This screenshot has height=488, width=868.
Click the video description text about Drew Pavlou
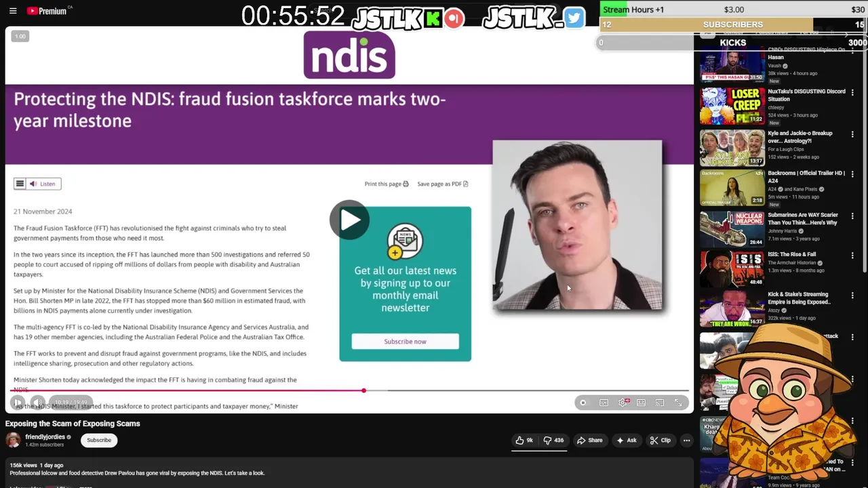pyautogui.click(x=137, y=473)
